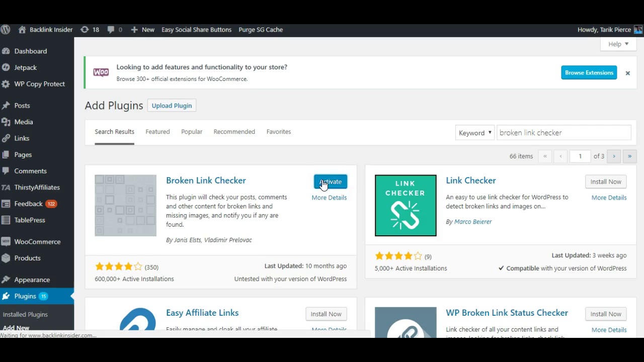Screen dimensions: 644x362
Task: Click the Broken Link Checker star rating
Action: (x=119, y=267)
